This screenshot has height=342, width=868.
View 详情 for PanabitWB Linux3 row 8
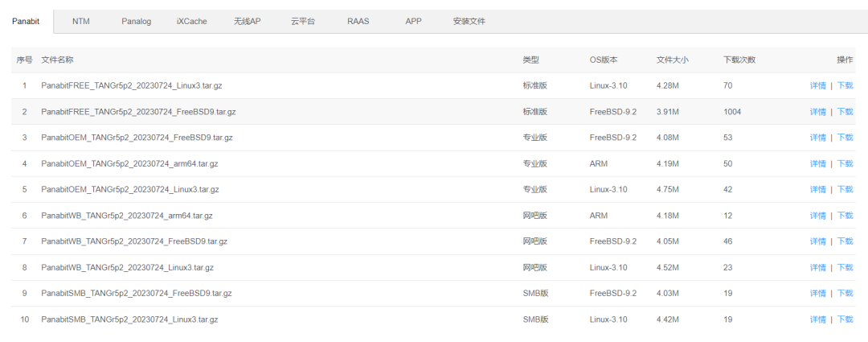(817, 267)
